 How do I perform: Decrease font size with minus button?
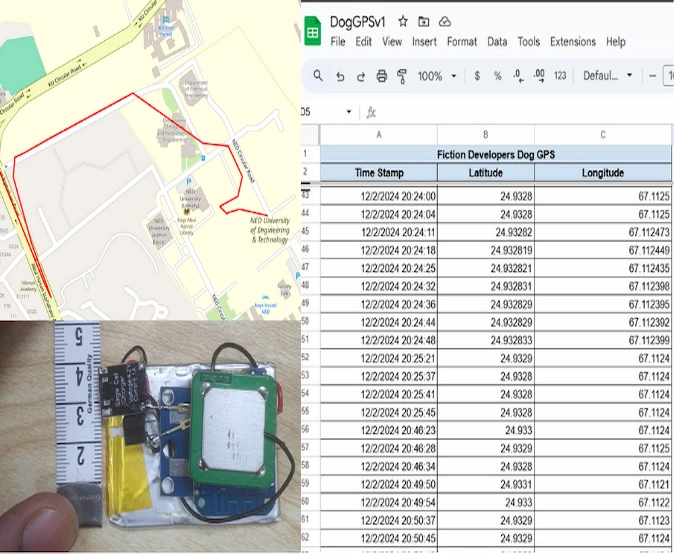click(652, 76)
